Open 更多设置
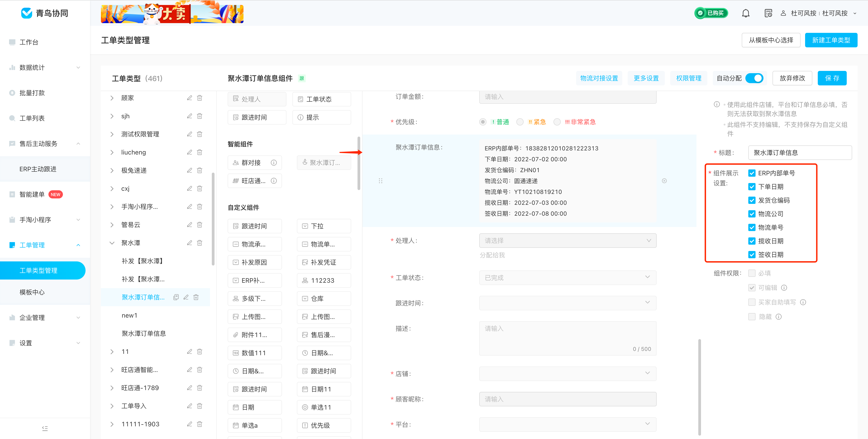The width and height of the screenshot is (868, 439). (x=646, y=78)
